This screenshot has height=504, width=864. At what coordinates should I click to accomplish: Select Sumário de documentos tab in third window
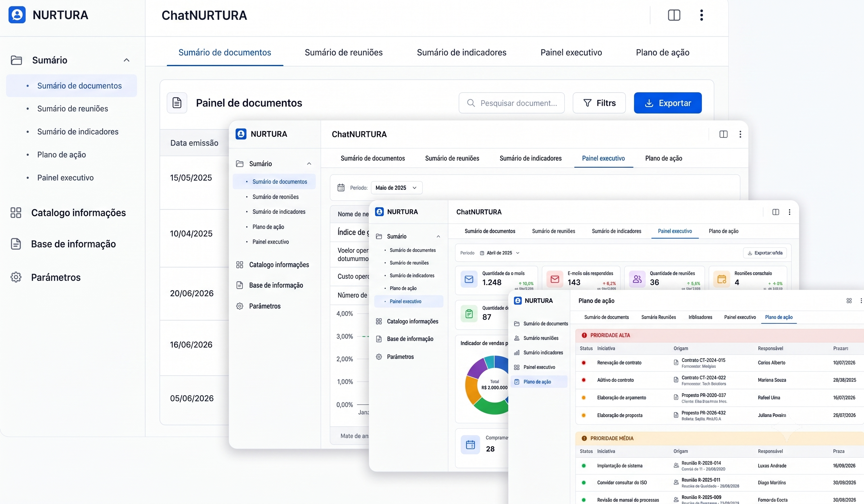[x=490, y=231]
